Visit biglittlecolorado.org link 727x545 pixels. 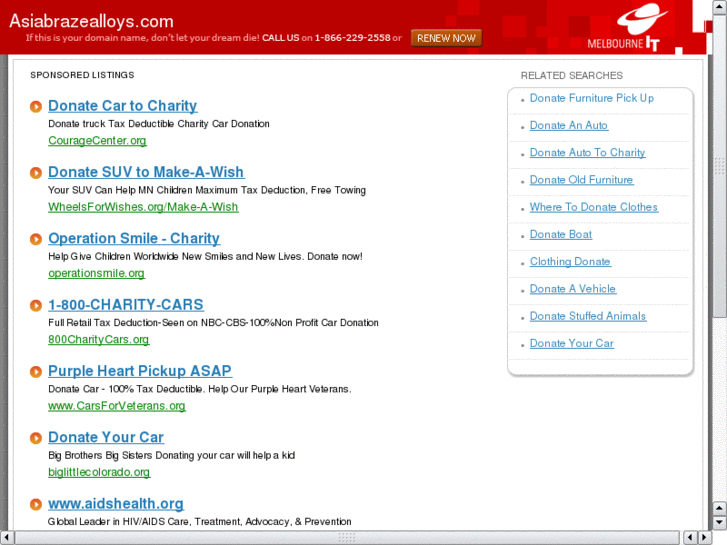99,472
